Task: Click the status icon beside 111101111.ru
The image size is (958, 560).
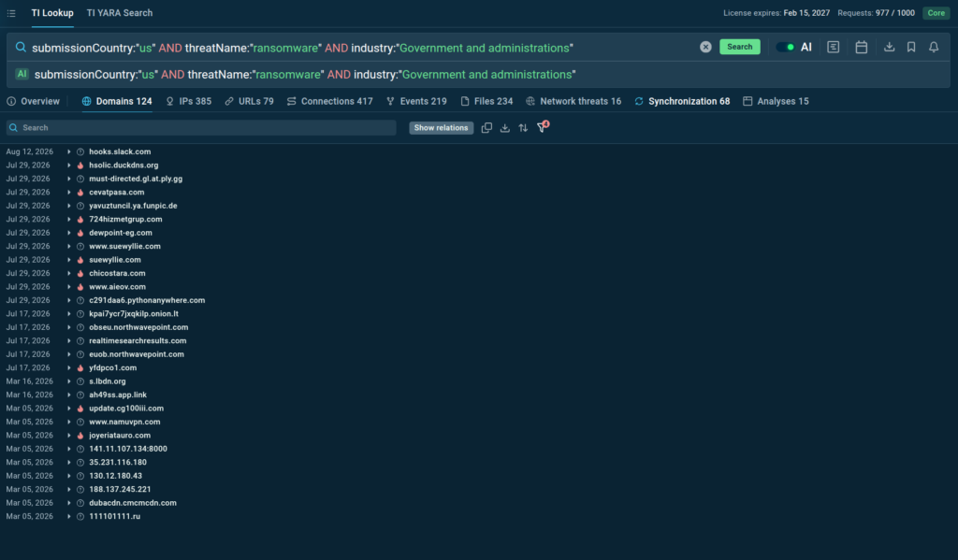Action: [80, 516]
